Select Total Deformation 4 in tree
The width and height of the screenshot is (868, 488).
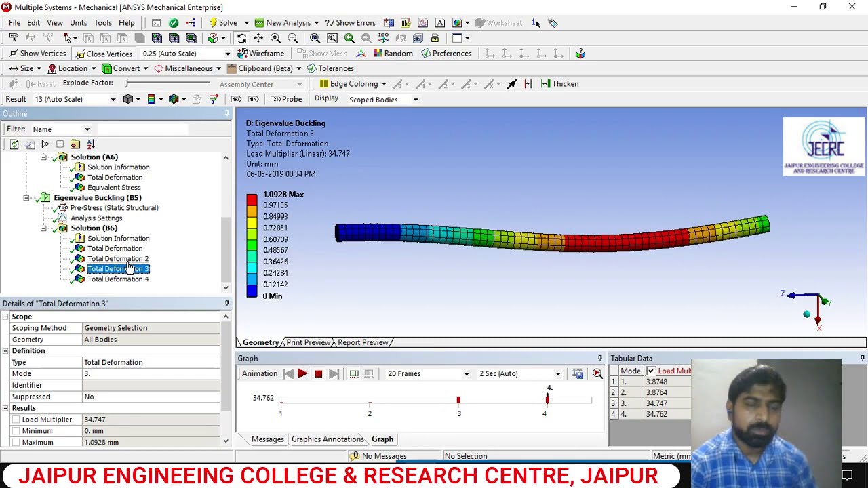(x=118, y=279)
